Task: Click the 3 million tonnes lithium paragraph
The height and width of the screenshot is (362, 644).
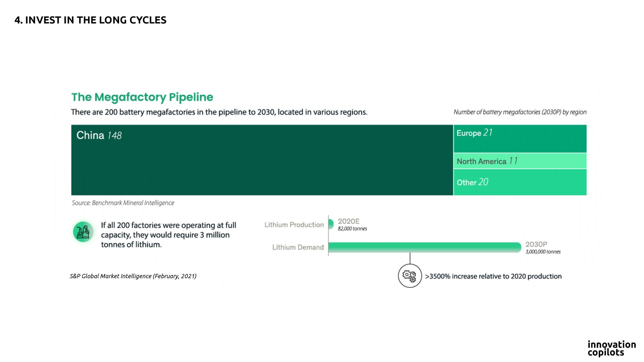Action: pos(168,235)
